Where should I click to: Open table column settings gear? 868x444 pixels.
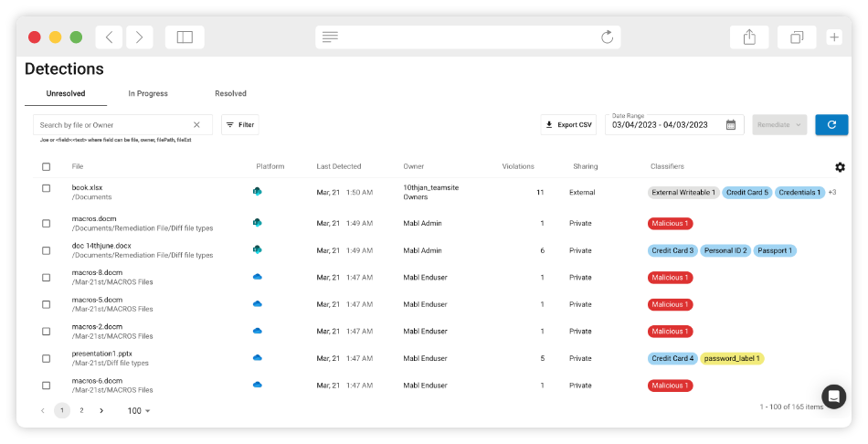pos(840,167)
